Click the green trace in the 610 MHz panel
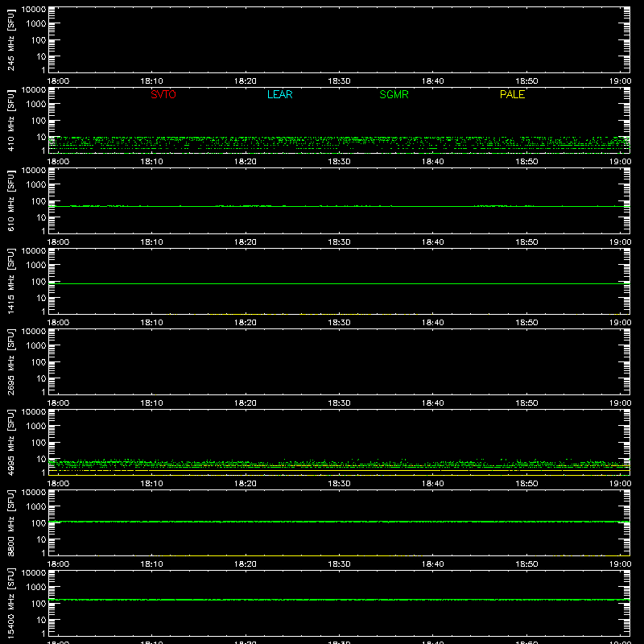The height and width of the screenshot is (644, 644). (x=339, y=206)
